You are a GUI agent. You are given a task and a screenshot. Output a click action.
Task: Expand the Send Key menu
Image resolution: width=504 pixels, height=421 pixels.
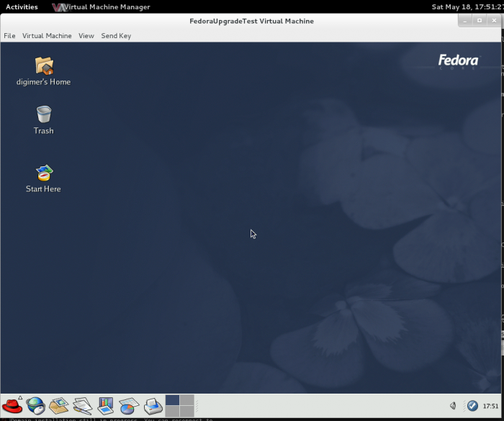(116, 35)
